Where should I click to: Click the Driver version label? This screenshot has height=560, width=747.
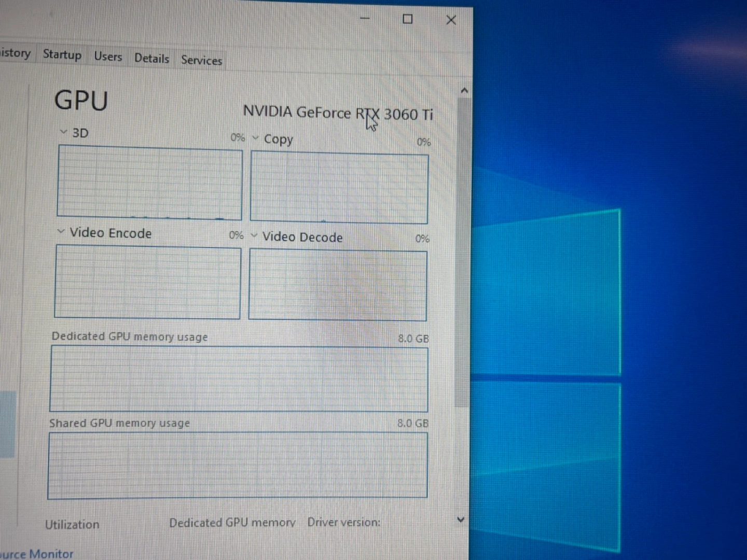tap(344, 522)
